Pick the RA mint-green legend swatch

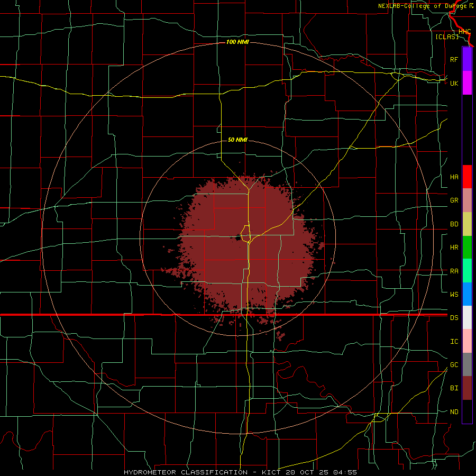(467, 271)
